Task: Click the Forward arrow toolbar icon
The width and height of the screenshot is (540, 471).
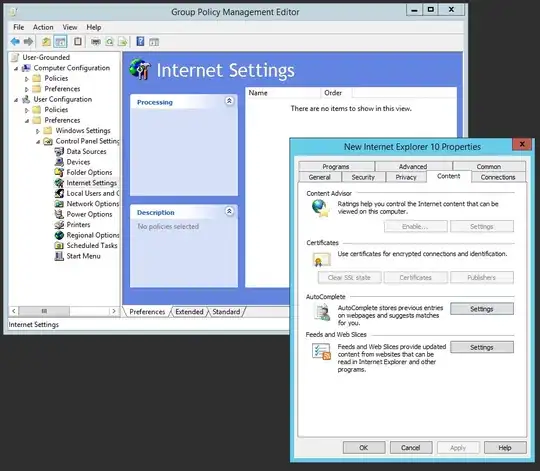Action: pyautogui.click(x=28, y=42)
